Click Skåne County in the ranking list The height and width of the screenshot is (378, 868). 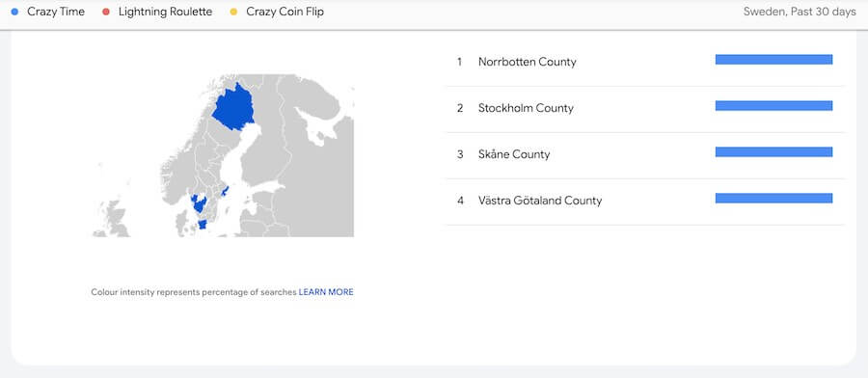pyautogui.click(x=514, y=154)
